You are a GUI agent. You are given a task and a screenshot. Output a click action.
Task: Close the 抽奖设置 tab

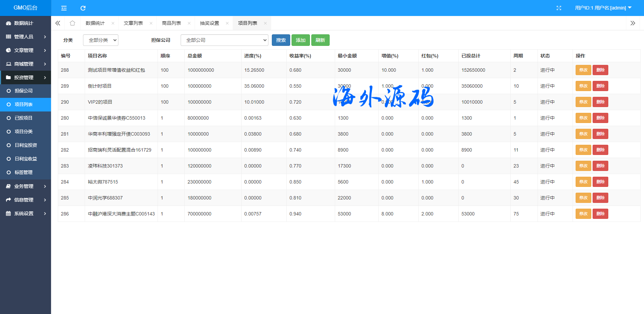pos(227,23)
